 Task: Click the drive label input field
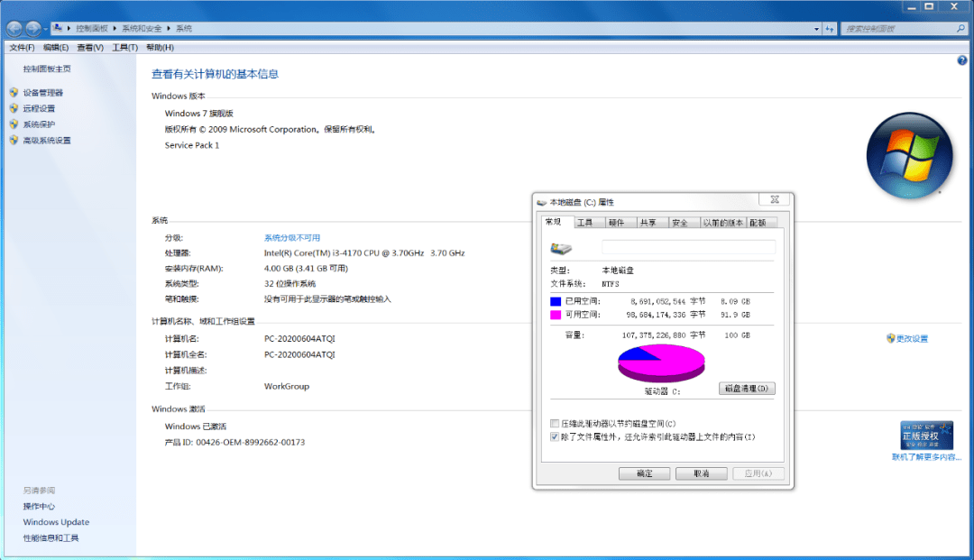click(688, 247)
